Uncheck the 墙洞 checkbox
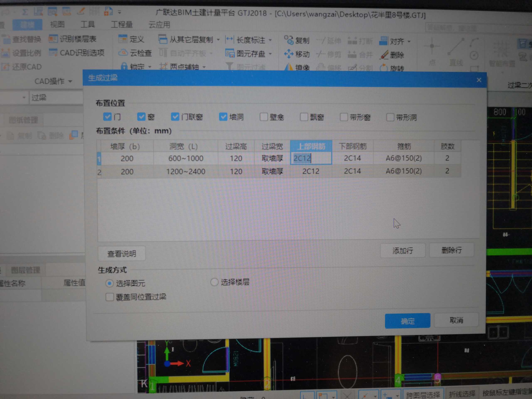The width and height of the screenshot is (532, 399). tap(223, 117)
